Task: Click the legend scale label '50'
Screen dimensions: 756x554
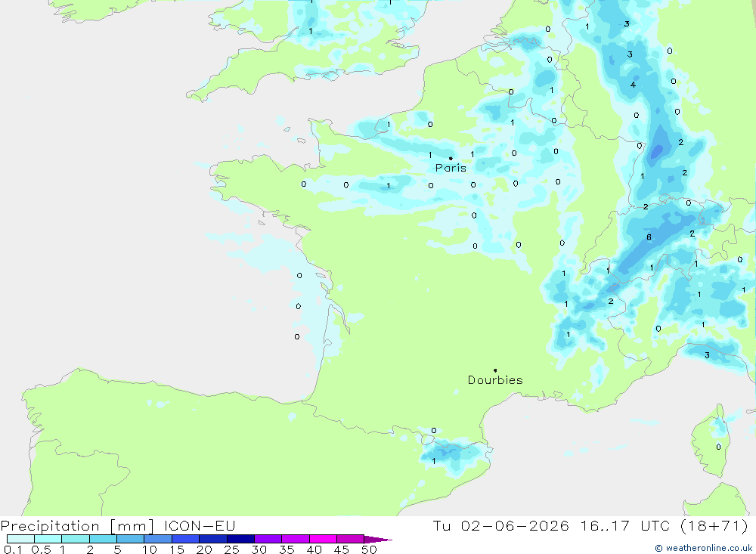Action: pos(370,549)
